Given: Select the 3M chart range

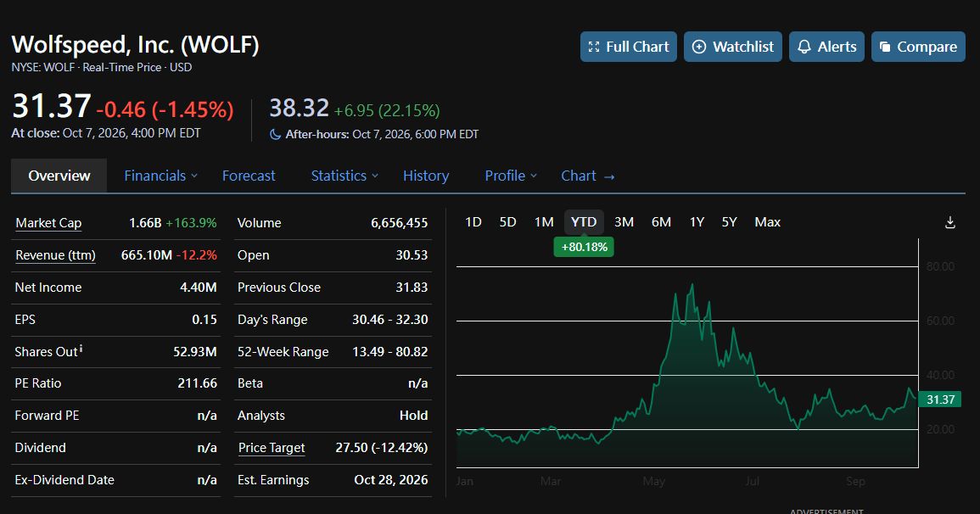Looking at the screenshot, I should tap(624, 222).
